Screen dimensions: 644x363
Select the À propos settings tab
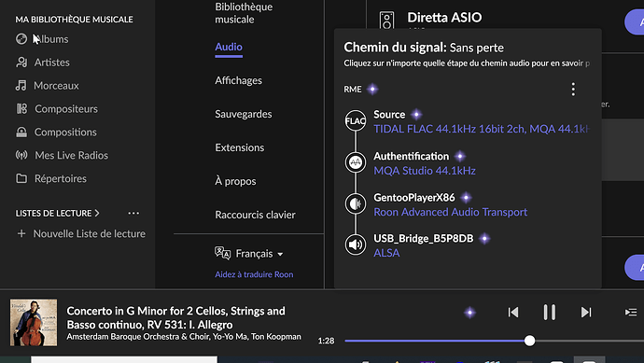[x=235, y=181]
